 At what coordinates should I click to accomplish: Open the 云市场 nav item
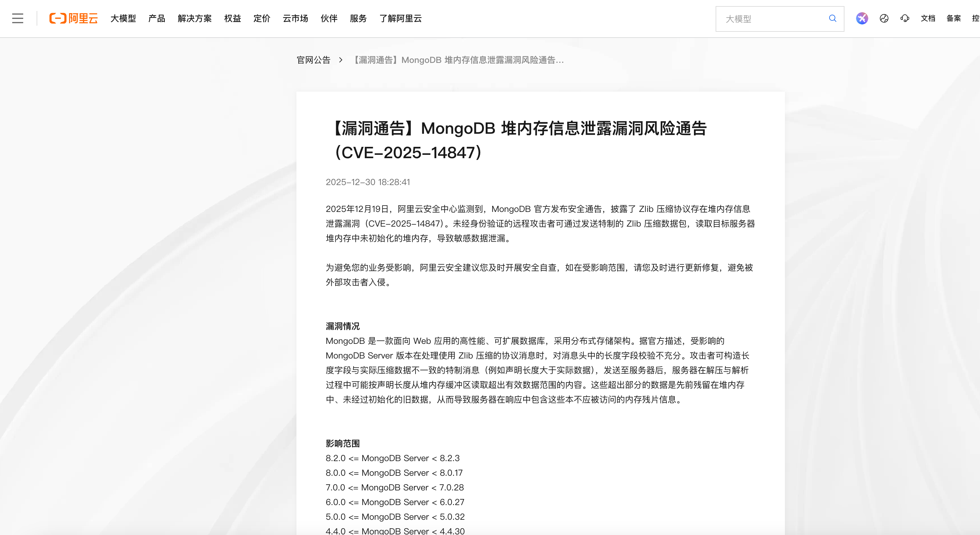[x=295, y=18]
